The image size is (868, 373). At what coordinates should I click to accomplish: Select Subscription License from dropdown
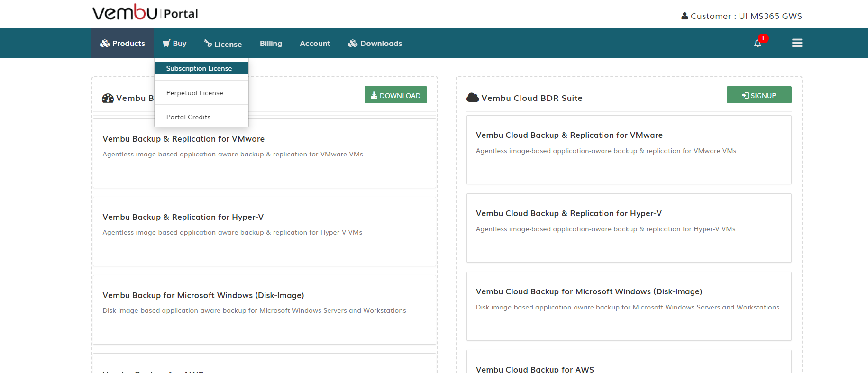click(x=201, y=68)
